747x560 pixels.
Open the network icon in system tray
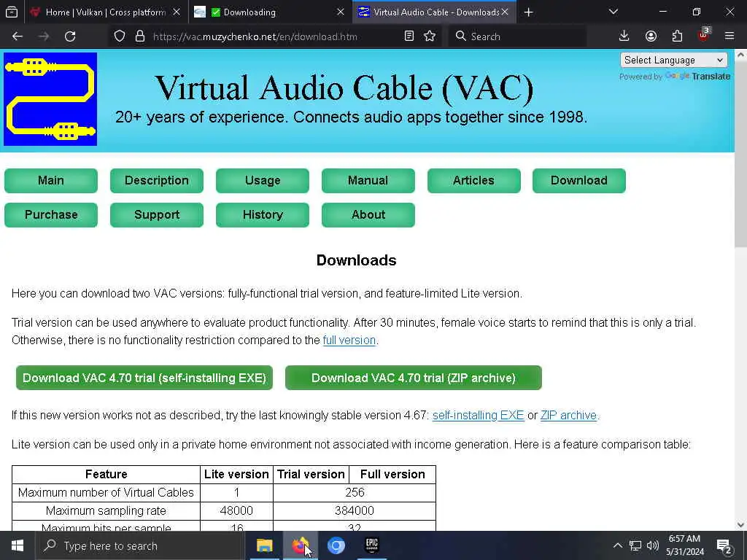[635, 545]
